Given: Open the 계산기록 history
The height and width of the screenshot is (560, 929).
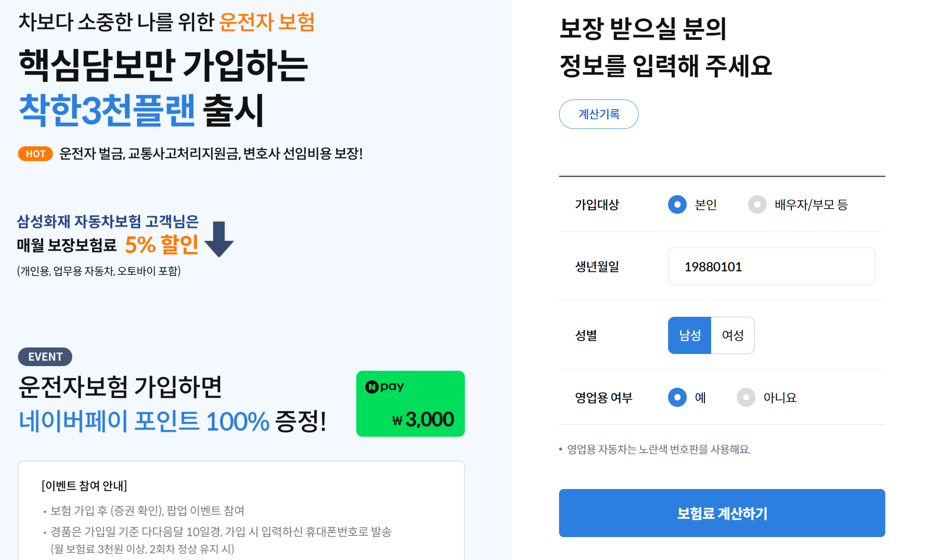Looking at the screenshot, I should 598,114.
